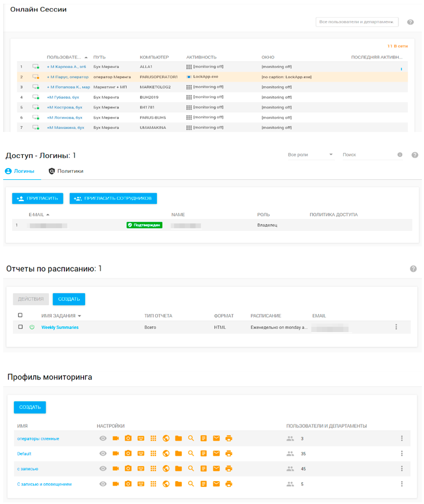Click the info icon next to Поиск field
Screen dimensions: 424x504
tap(400, 155)
